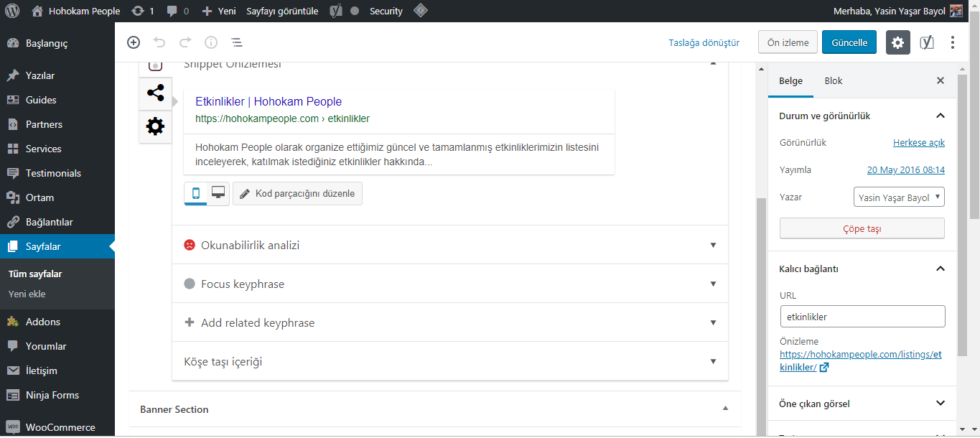Click the Herkese açık visibility link
The width and height of the screenshot is (980, 438).
pyautogui.click(x=919, y=142)
